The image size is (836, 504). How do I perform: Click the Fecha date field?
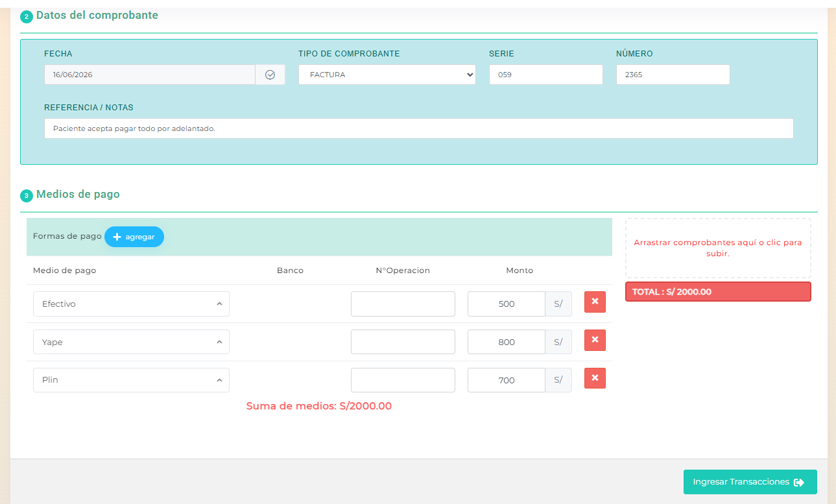[150, 75]
